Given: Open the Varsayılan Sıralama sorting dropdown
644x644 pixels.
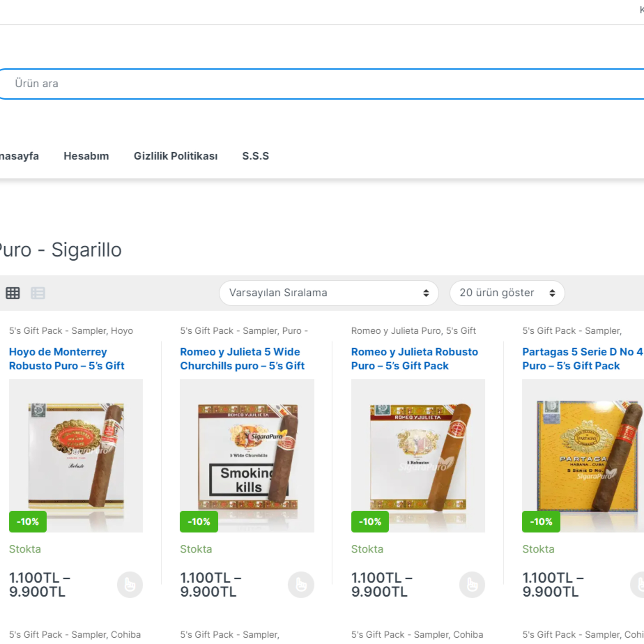Looking at the screenshot, I should [329, 293].
